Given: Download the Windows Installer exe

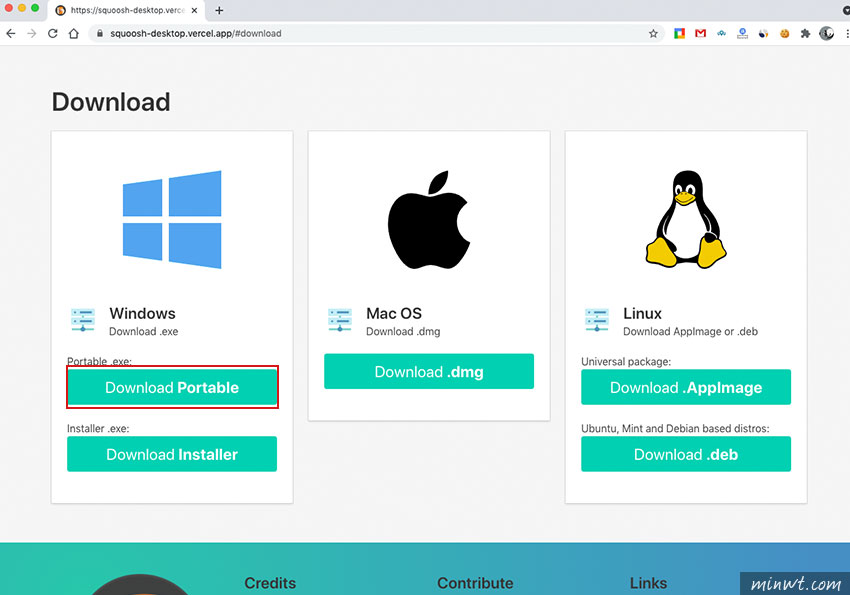Looking at the screenshot, I should click(x=172, y=454).
